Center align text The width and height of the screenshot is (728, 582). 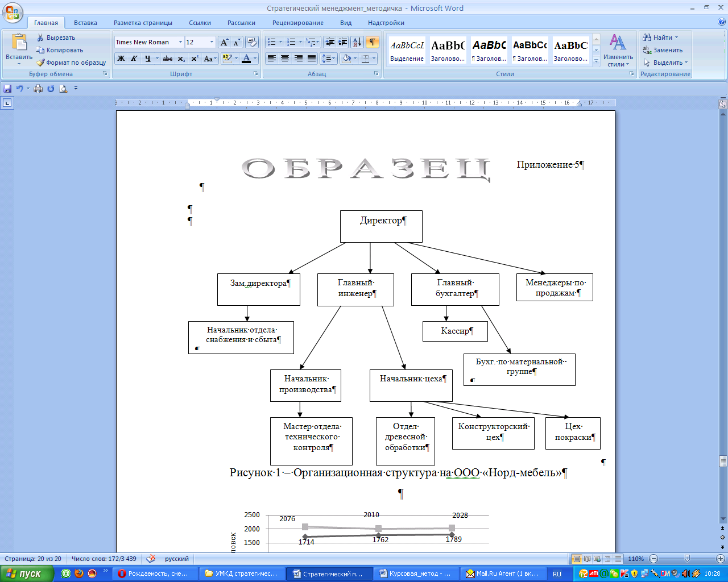[285, 59]
